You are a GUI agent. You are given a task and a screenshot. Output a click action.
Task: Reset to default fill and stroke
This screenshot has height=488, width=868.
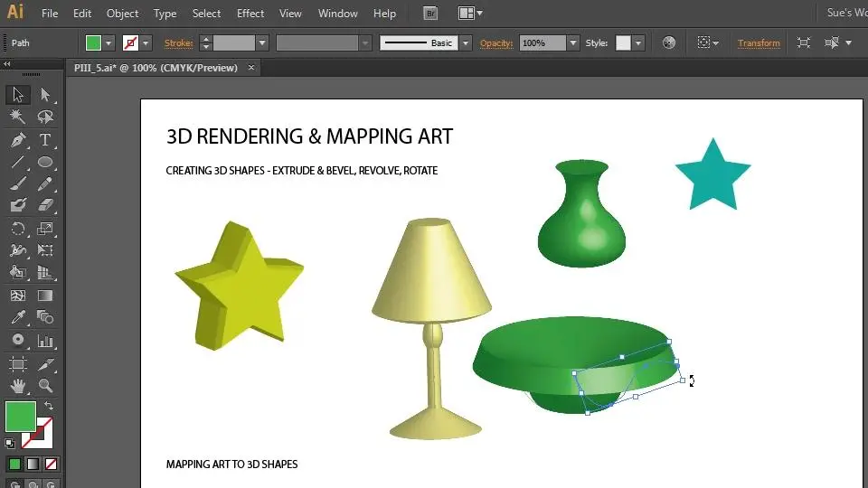[x=9, y=443]
